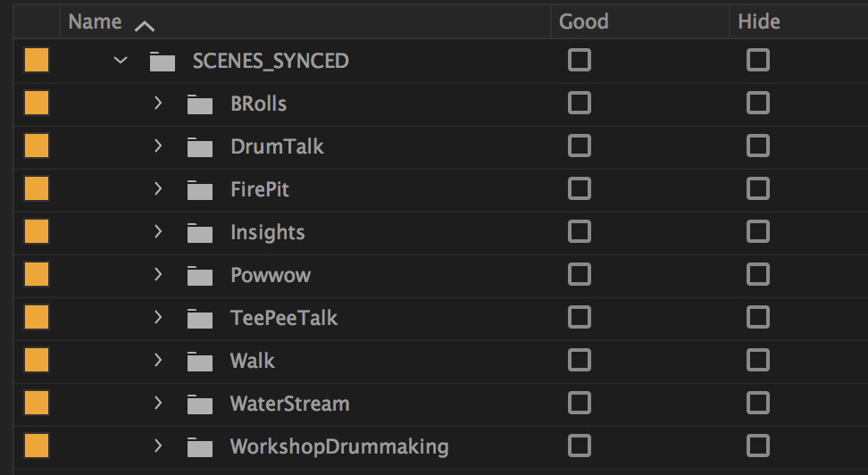Sort by the Name column header
This screenshot has height=475, width=868.
point(95,22)
